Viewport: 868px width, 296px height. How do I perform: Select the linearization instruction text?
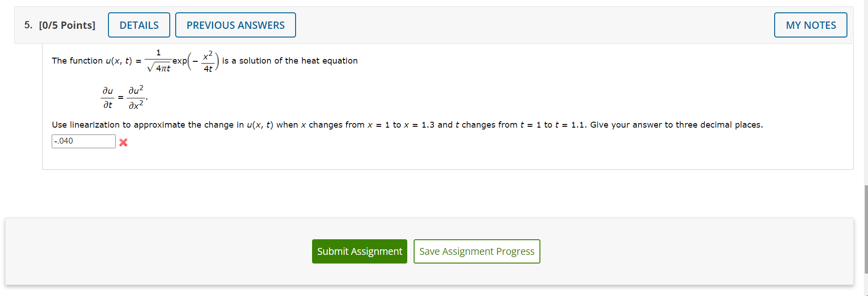click(407, 124)
